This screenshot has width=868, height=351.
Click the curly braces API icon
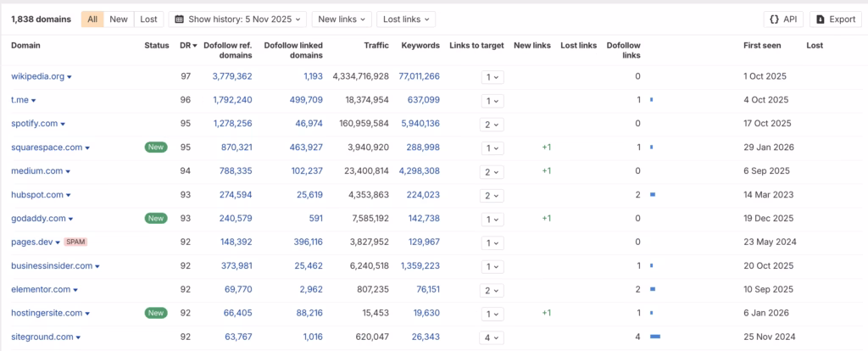[x=775, y=19]
